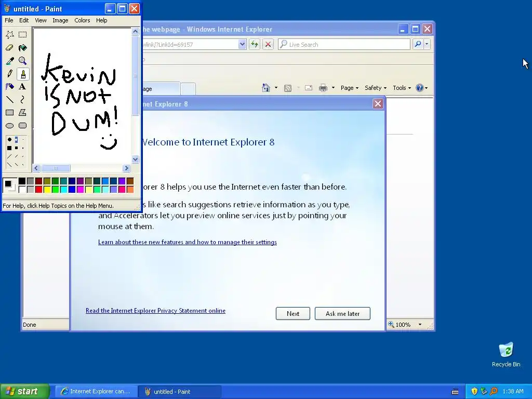Select the large round brush shape
532x399 pixels.
9,139
